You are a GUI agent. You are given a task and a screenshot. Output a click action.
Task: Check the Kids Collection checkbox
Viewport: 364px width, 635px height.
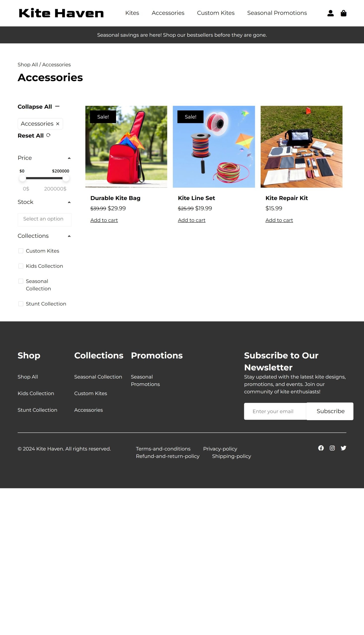tap(21, 266)
